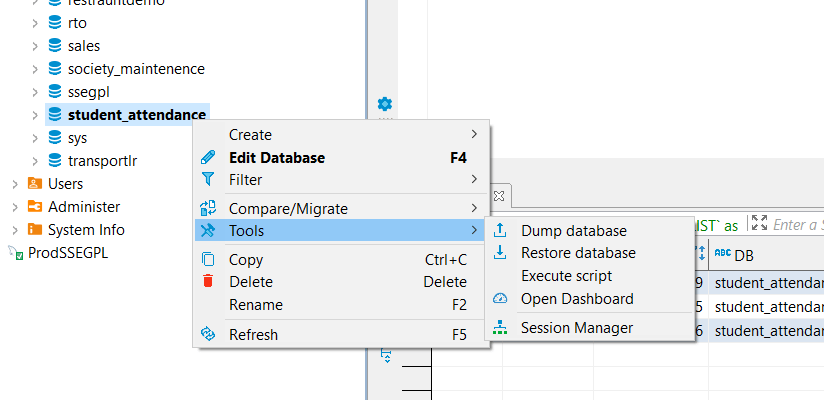824x400 pixels.
Task: Click the Open Dashboard gauge icon
Action: [500, 299]
